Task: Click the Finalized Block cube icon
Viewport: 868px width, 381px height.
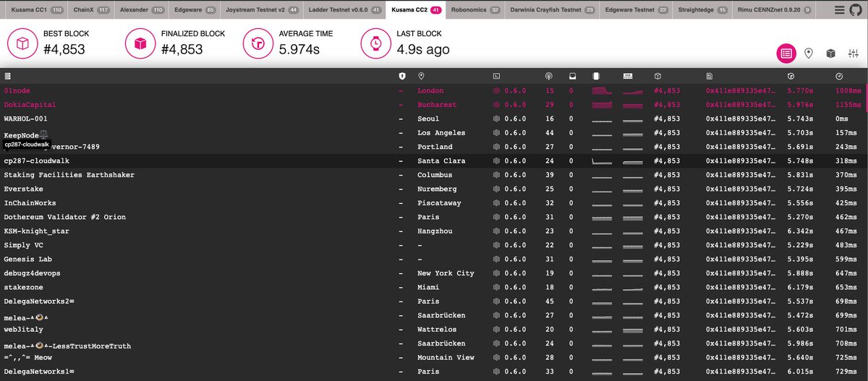Action: [140, 43]
